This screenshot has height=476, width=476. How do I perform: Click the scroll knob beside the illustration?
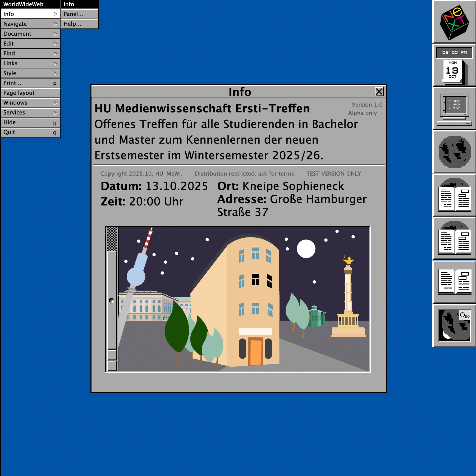coord(112,301)
